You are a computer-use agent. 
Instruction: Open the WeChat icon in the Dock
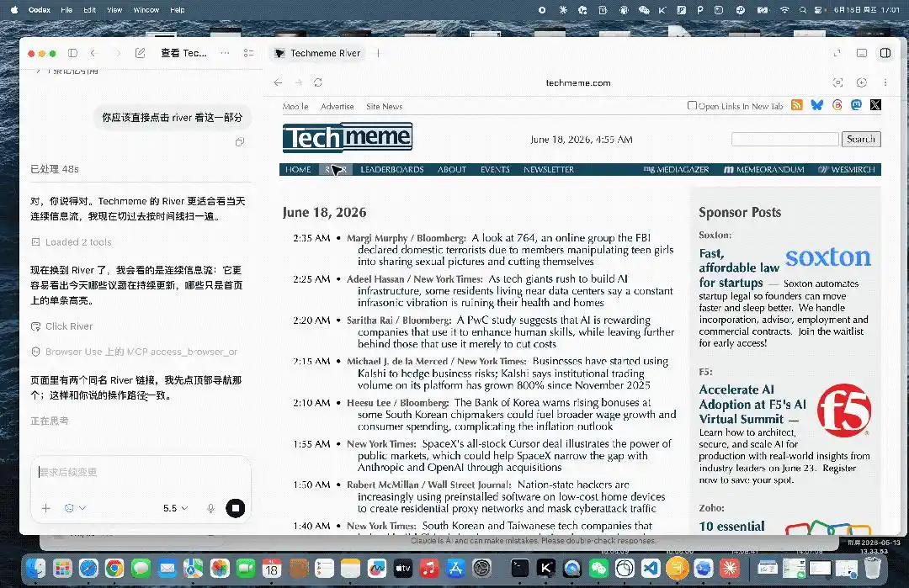pos(598,569)
